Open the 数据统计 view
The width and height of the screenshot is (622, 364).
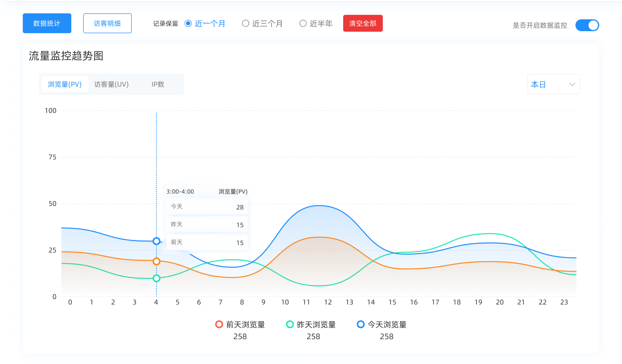tap(47, 23)
